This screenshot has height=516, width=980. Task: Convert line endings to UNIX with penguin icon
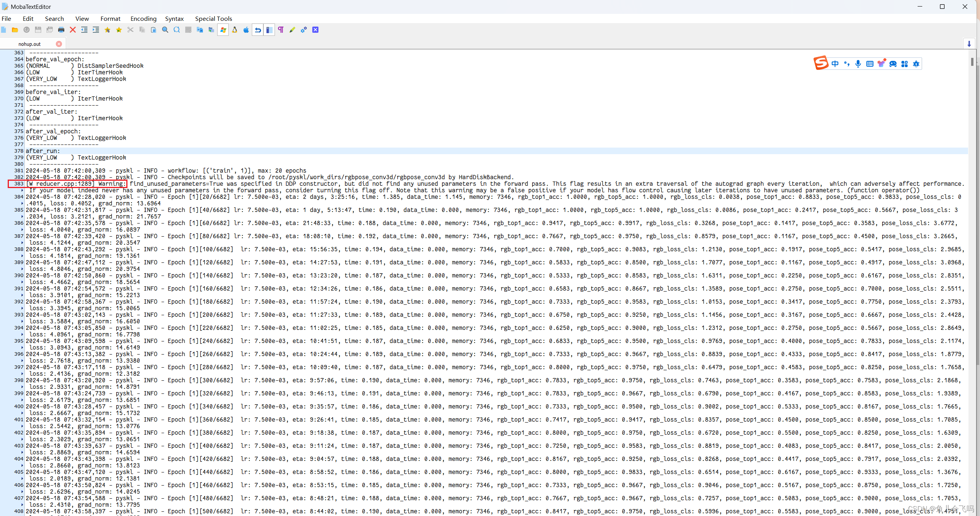point(235,30)
